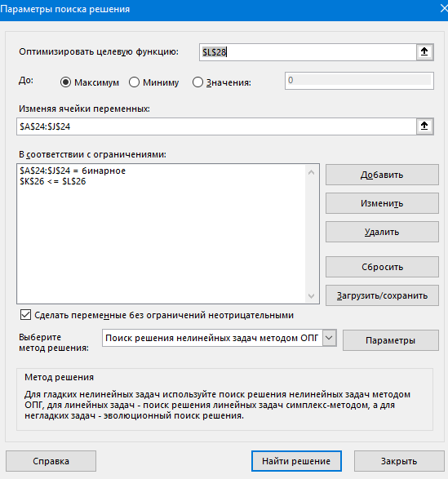
Task: Select constraint $A$24:$J$24 = бинарное
Action: point(73,171)
